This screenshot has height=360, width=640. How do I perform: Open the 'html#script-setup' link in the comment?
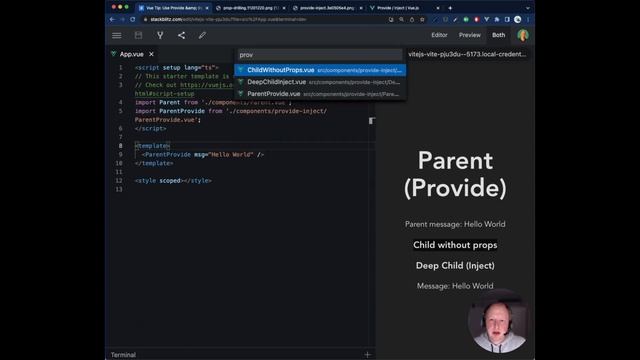click(x=164, y=94)
